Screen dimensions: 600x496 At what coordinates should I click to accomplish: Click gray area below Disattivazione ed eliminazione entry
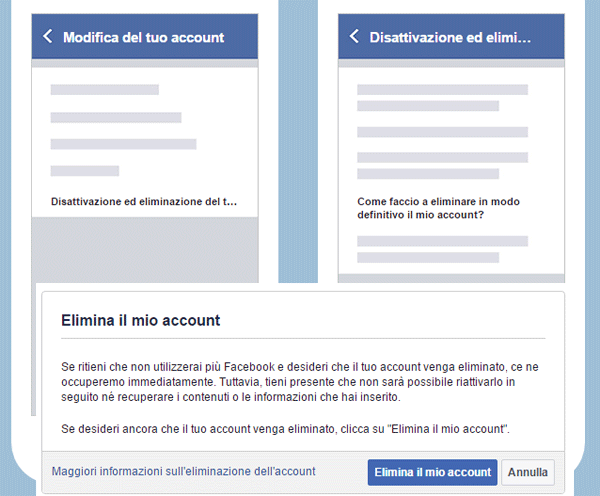(145, 250)
